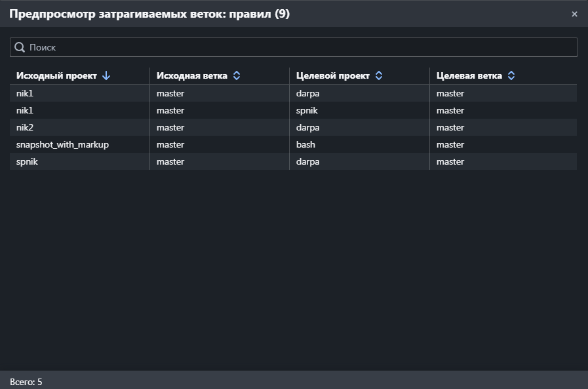Click target branch master in snapshot_with_markup row
This screenshot has width=588, height=389.
(x=450, y=144)
